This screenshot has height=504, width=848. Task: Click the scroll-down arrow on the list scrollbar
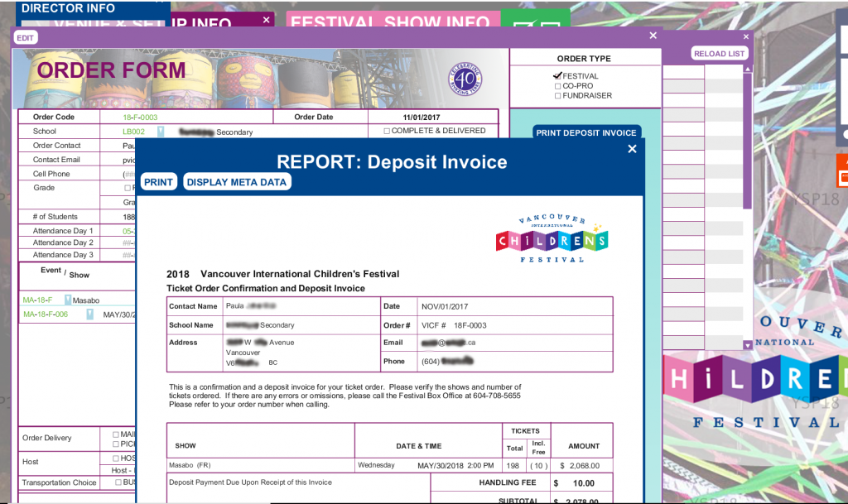coord(748,344)
